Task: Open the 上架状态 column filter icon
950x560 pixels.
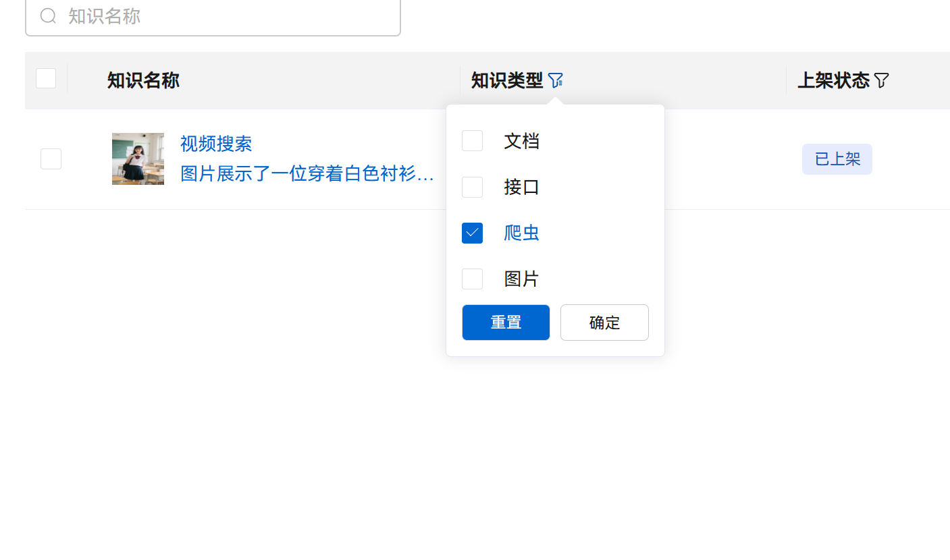Action: click(x=881, y=81)
